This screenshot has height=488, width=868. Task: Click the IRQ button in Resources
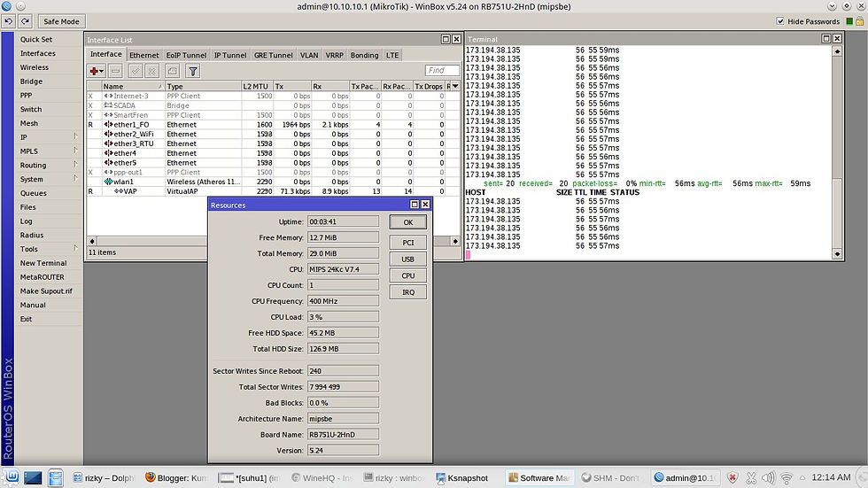[408, 292]
